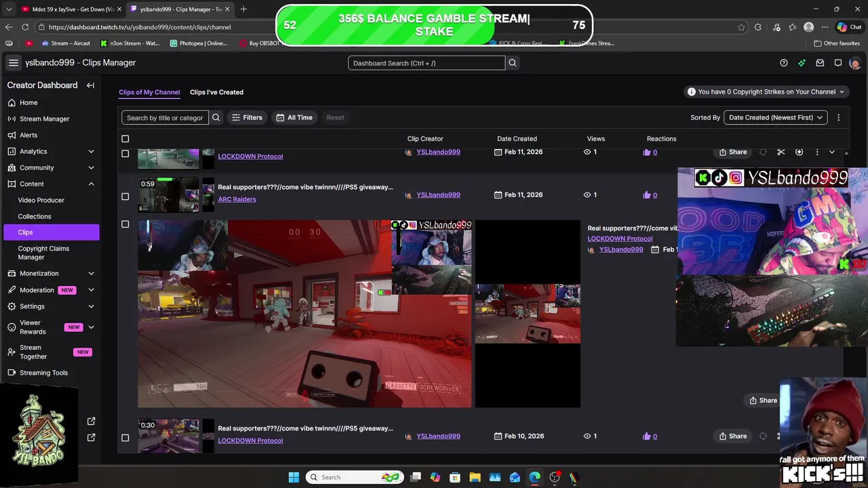Open the Sorted By Date Created dropdown
This screenshot has width=868, height=488.
(x=775, y=117)
